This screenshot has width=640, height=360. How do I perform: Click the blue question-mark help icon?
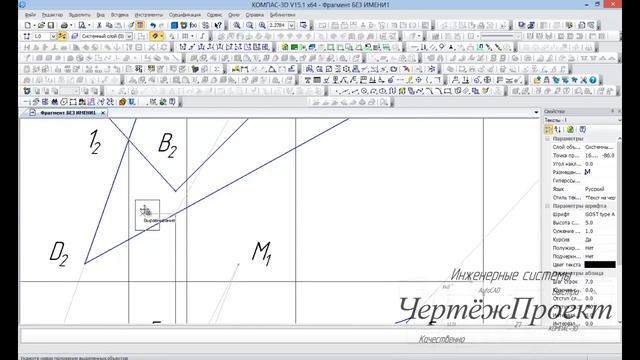593,80
